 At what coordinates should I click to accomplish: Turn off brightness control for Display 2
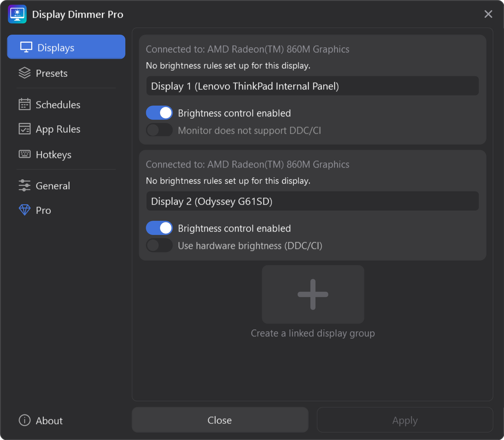click(x=159, y=228)
